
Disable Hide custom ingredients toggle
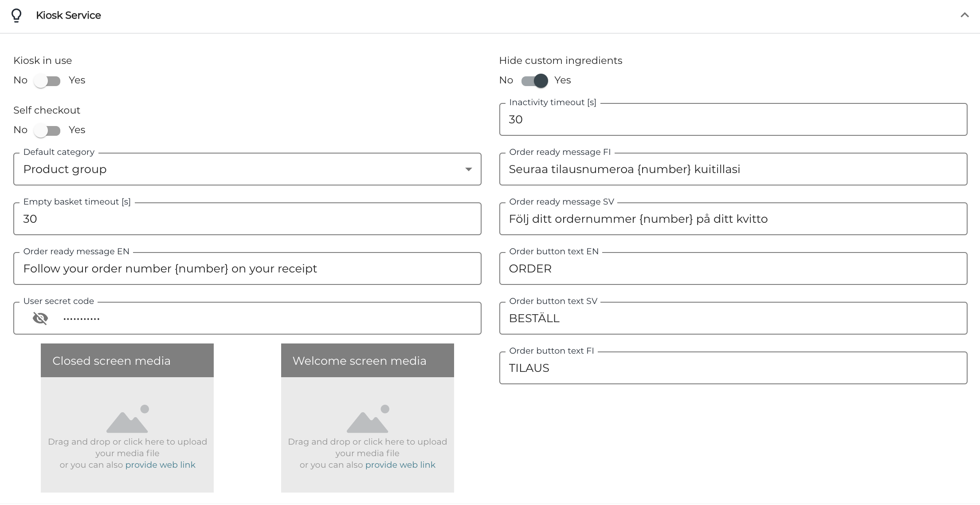(534, 81)
